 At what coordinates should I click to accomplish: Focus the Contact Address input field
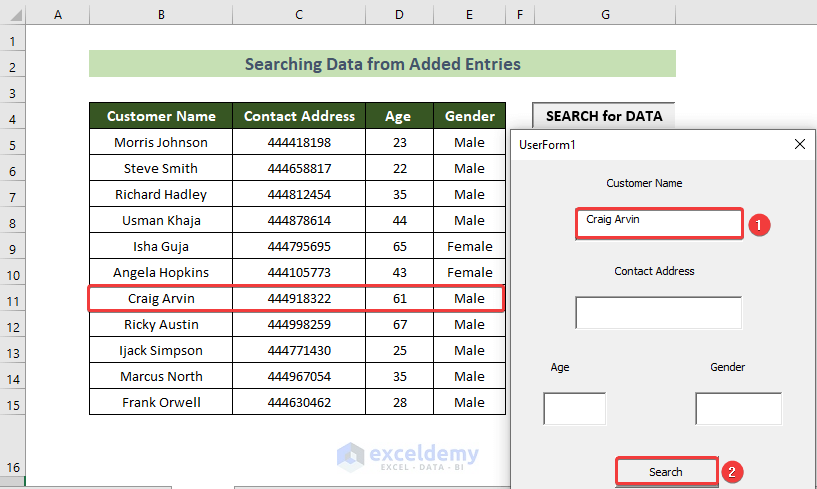[x=658, y=312]
